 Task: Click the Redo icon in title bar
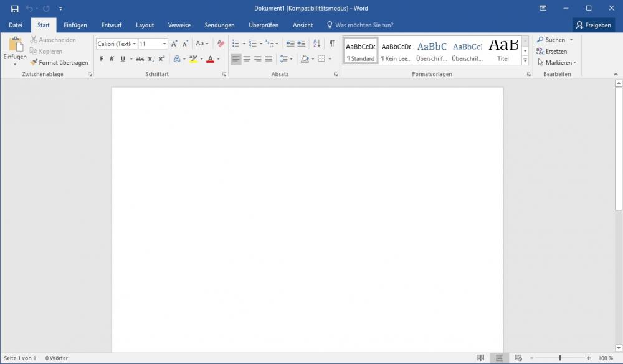[x=47, y=8]
